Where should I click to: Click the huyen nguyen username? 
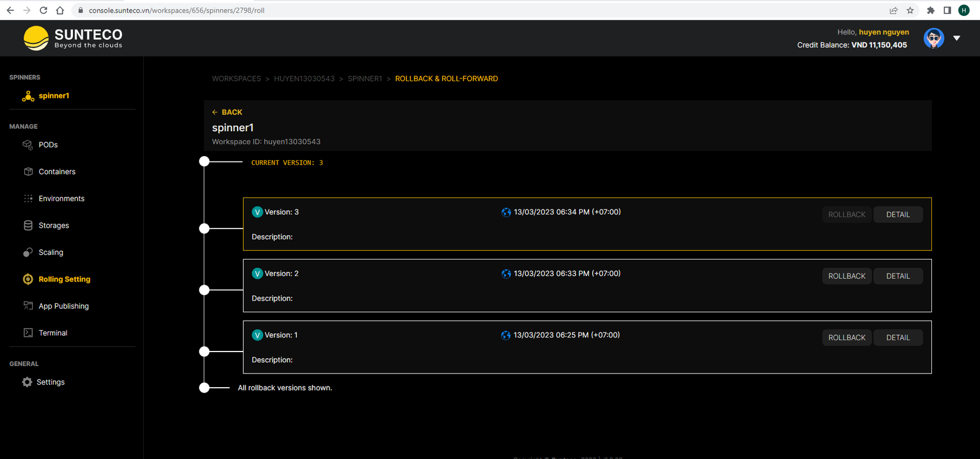[884, 32]
